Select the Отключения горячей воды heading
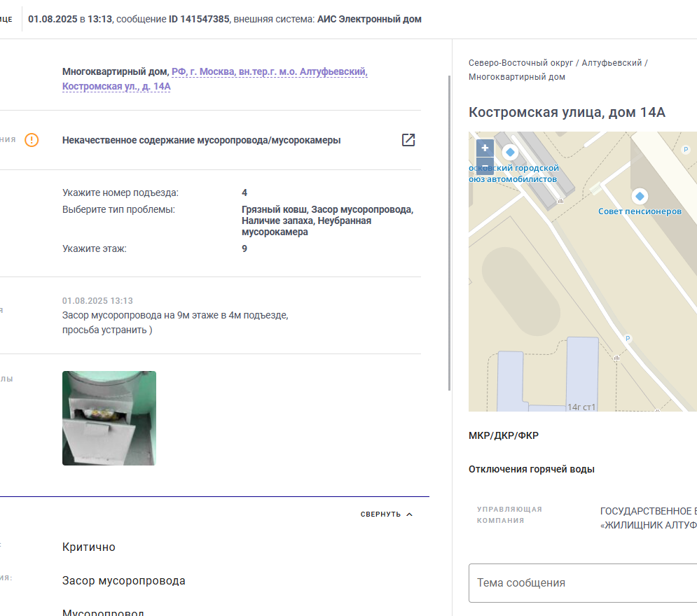 (532, 470)
